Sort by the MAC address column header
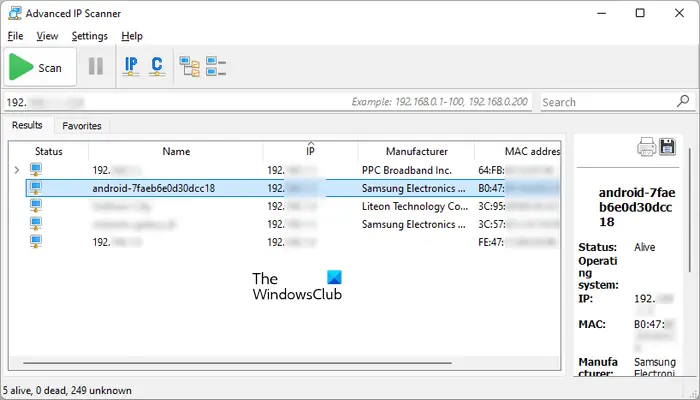Viewport: 700px width, 400px height. pyautogui.click(x=518, y=151)
